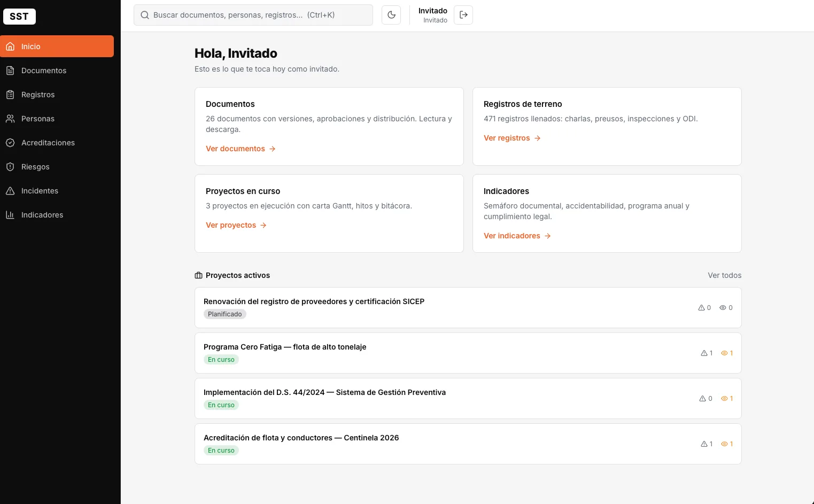Click Ver todos next to Proyectos activos
Image resolution: width=814 pixels, height=504 pixels.
(725, 275)
